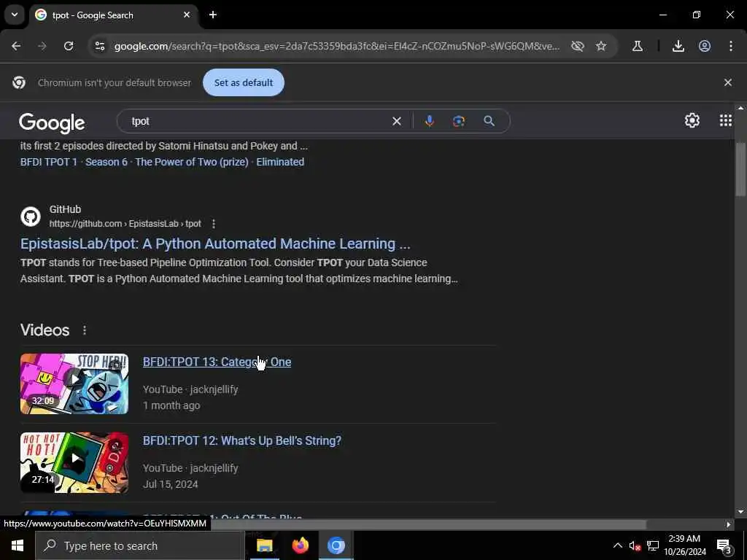Open Chrome Labs flask icon
This screenshot has width=747, height=560.
[x=638, y=46]
